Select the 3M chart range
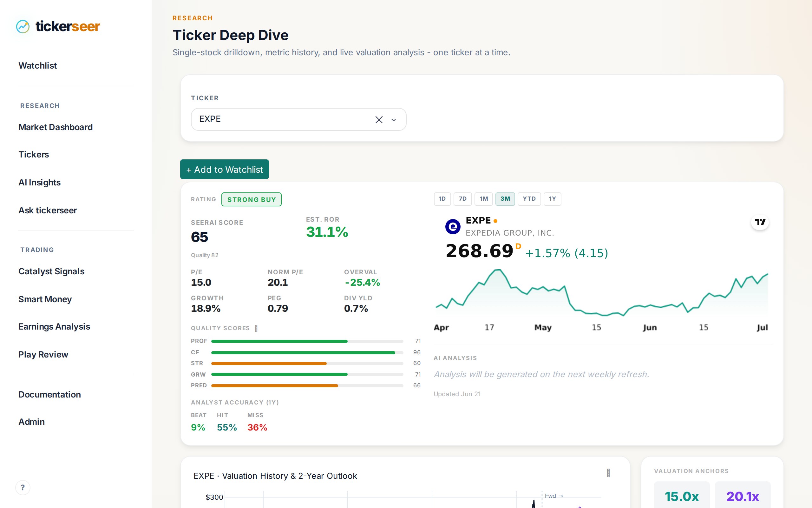Viewport: 812px width, 508px height. (505, 199)
